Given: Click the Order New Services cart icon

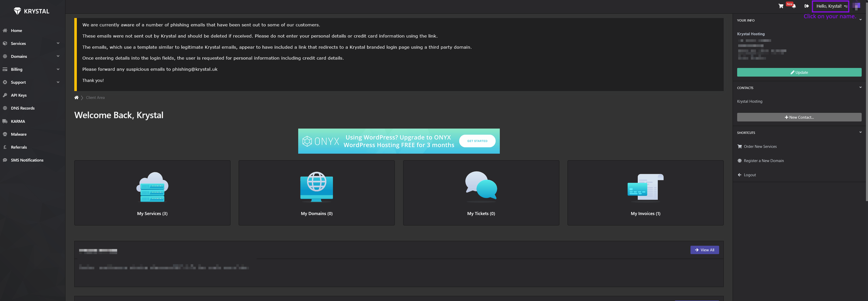Looking at the screenshot, I should (739, 147).
